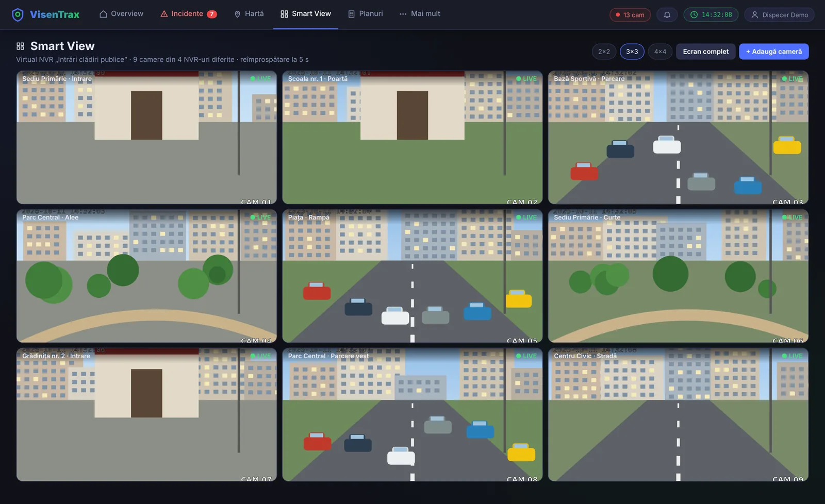This screenshot has height=504, width=825.
Task: Open the Bază Sportivă · Parcare feed
Action: 678,138
